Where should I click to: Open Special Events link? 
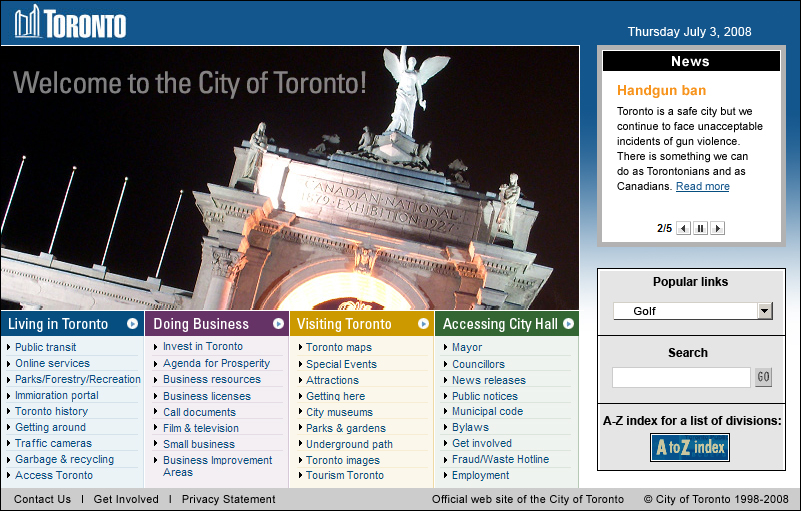341,364
